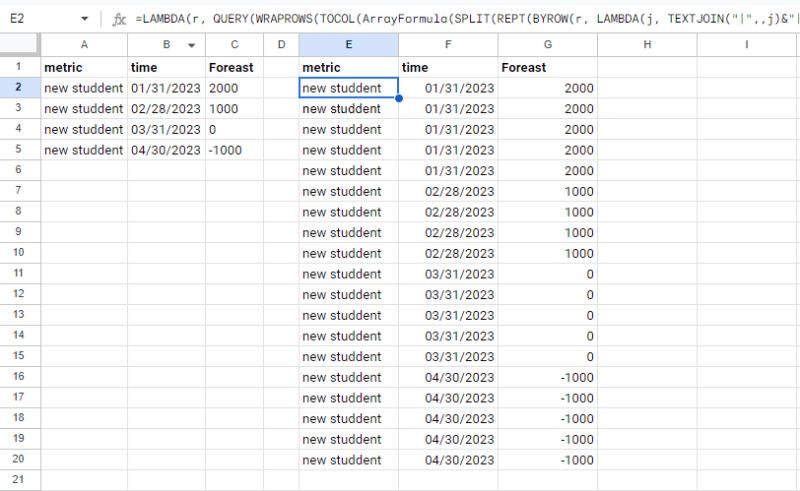Select column C header
The height and width of the screenshot is (491, 800).
pos(234,45)
